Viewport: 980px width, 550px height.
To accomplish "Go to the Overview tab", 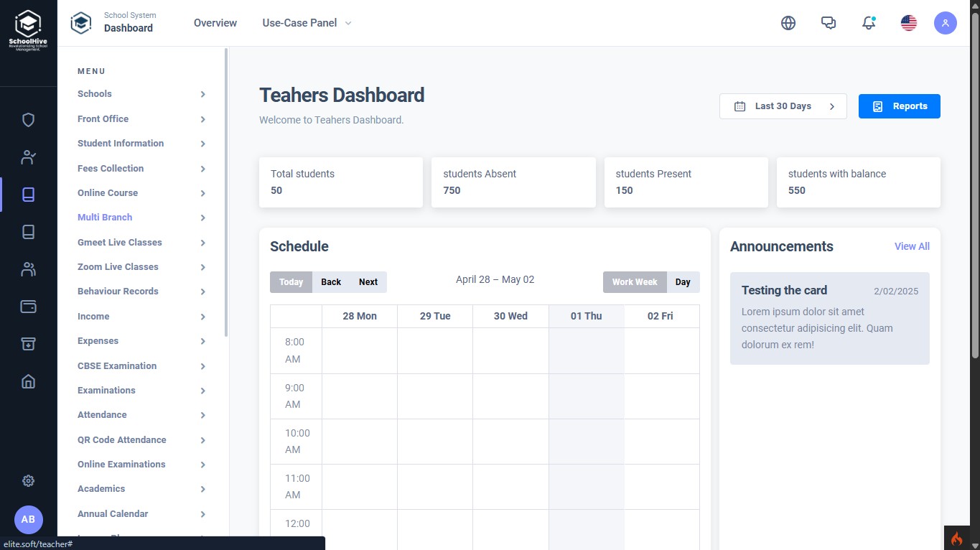I will point(215,23).
